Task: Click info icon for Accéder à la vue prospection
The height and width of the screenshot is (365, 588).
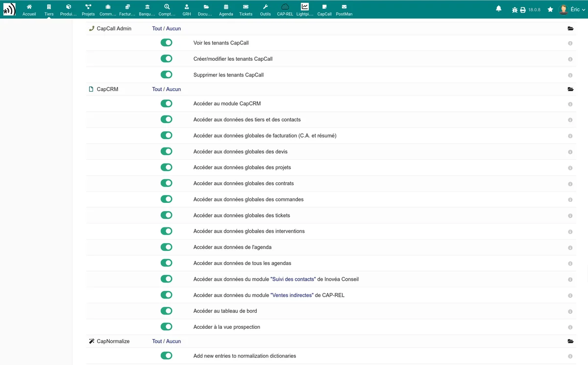Action: [570, 327]
